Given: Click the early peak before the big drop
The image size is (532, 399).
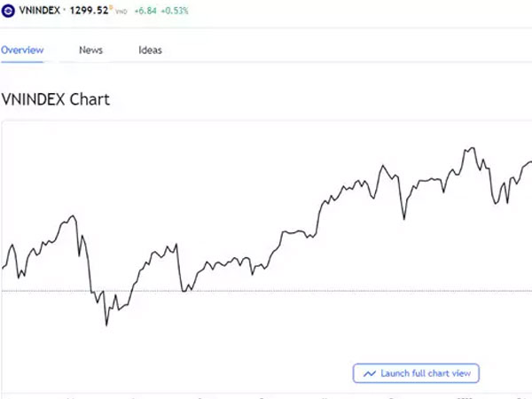Looking at the screenshot, I should click(73, 215).
